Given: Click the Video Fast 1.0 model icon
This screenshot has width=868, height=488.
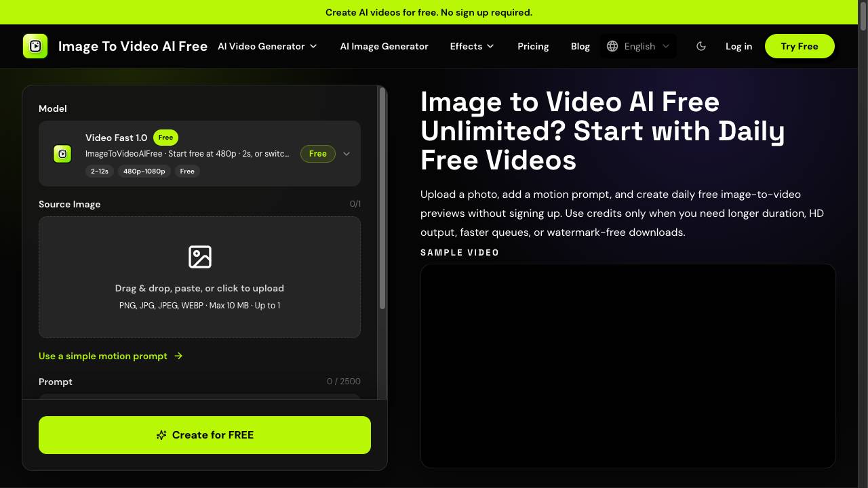Looking at the screenshot, I should click(x=62, y=154).
